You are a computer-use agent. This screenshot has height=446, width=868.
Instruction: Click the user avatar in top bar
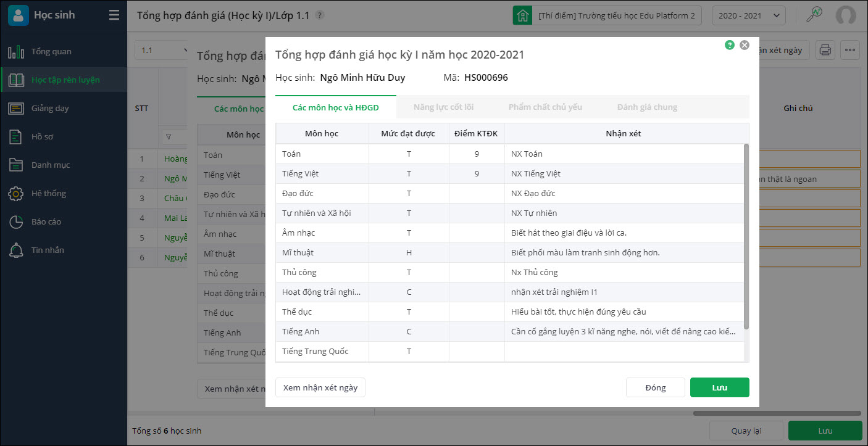pyautogui.click(x=846, y=15)
